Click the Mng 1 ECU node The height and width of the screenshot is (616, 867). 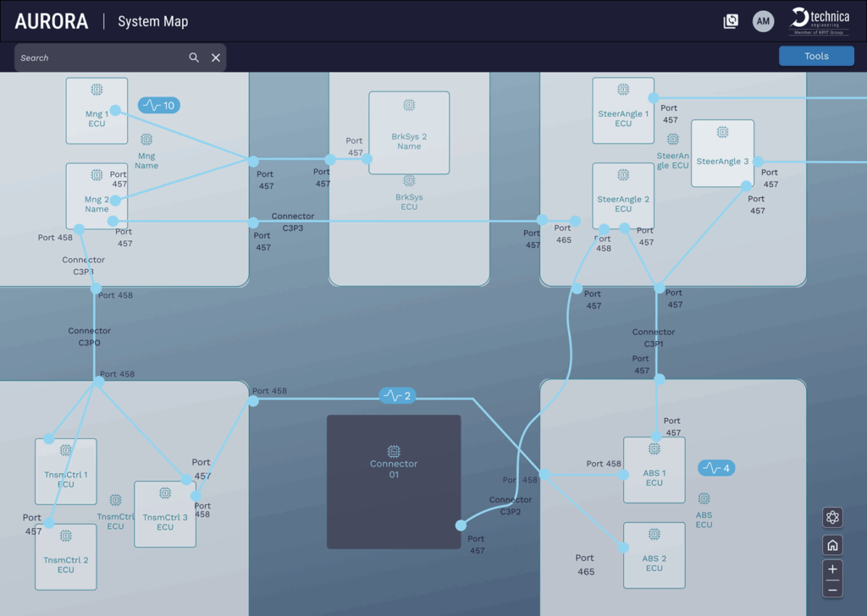97,111
